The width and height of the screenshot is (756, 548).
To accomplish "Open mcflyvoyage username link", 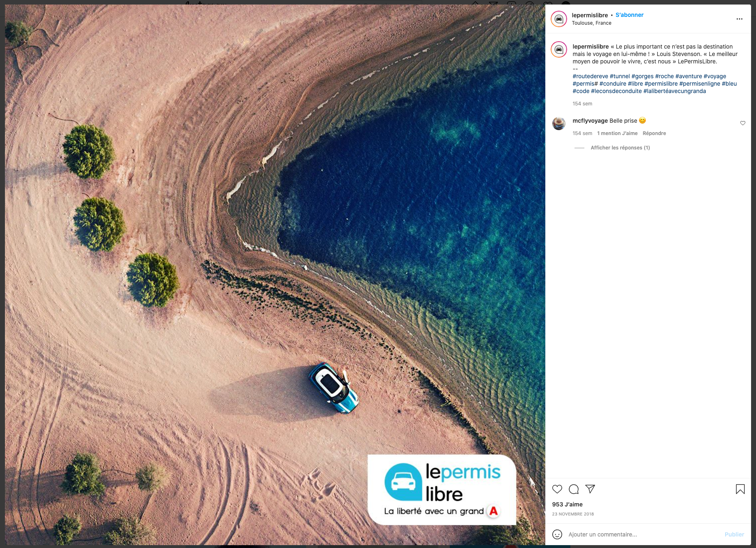I will [590, 121].
